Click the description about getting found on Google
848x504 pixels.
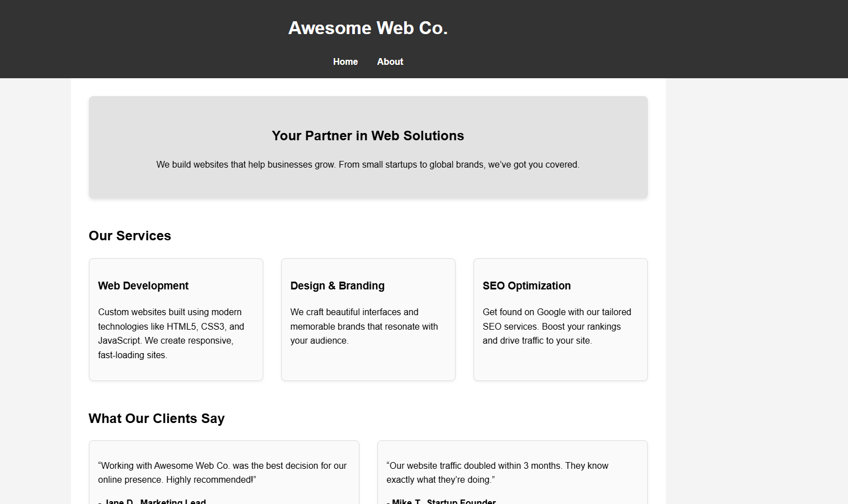click(x=557, y=326)
